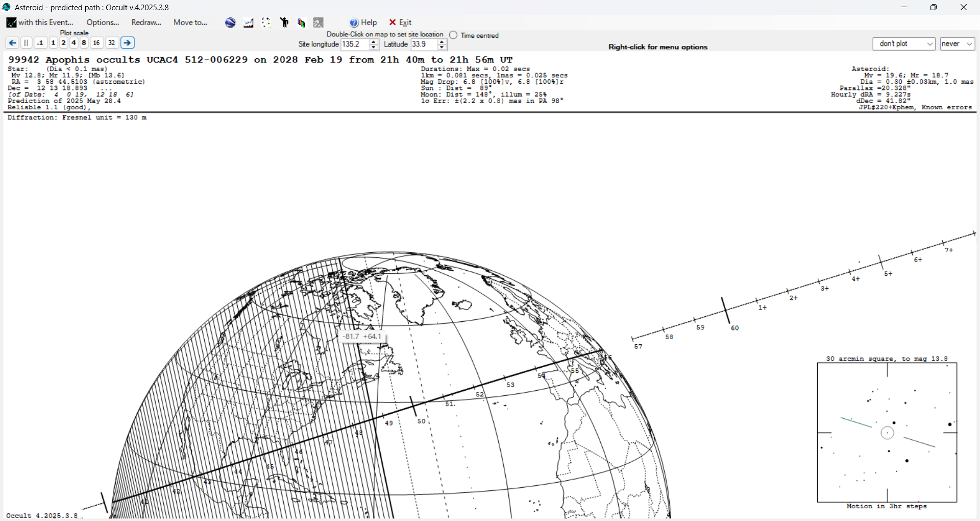980x521 pixels.
Task: Click the pause bars button
Action: 27,43
